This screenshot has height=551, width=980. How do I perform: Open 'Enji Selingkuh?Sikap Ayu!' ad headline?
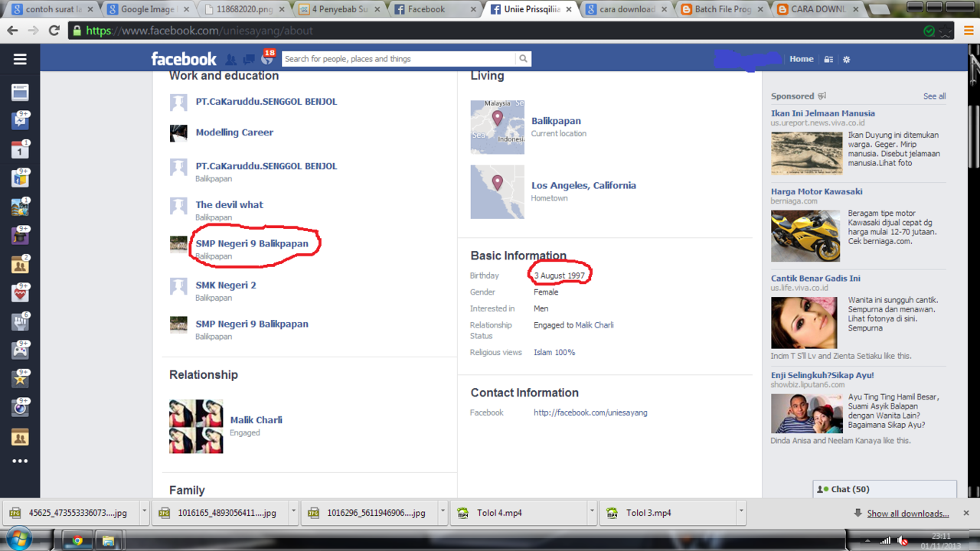[x=822, y=375]
